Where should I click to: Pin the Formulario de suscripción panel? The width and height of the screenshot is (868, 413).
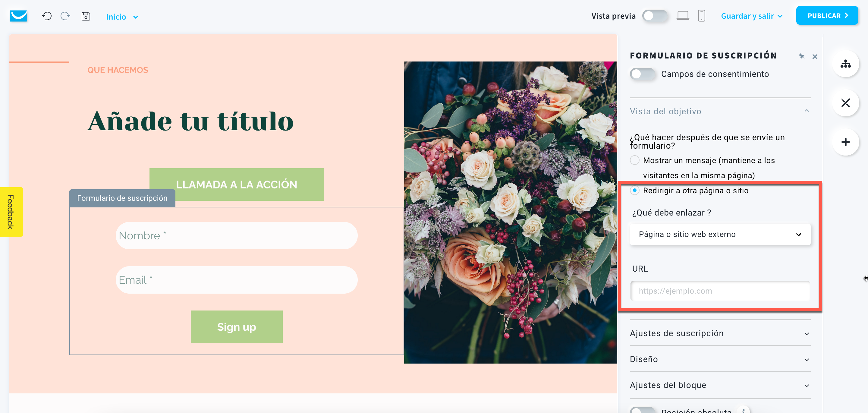tap(802, 56)
